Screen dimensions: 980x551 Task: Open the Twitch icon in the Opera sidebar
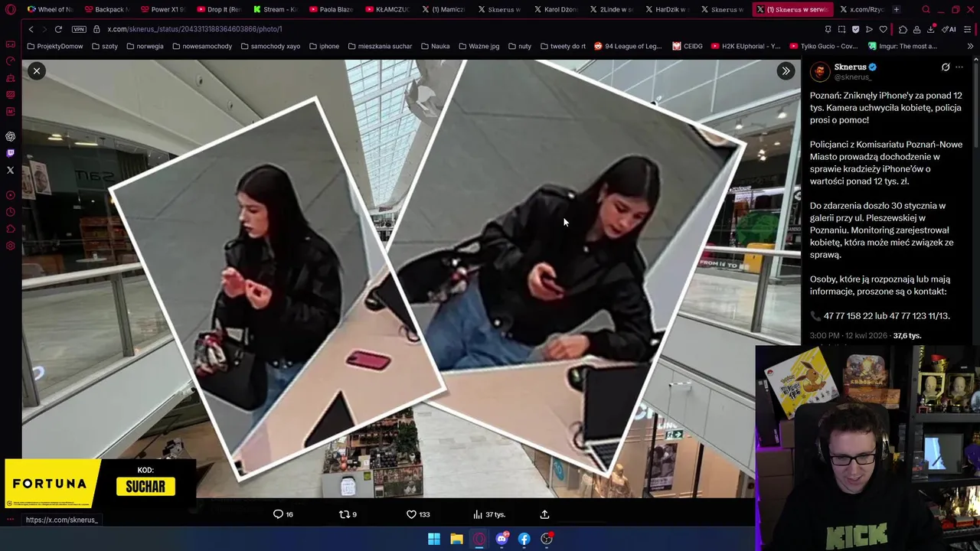(10, 153)
